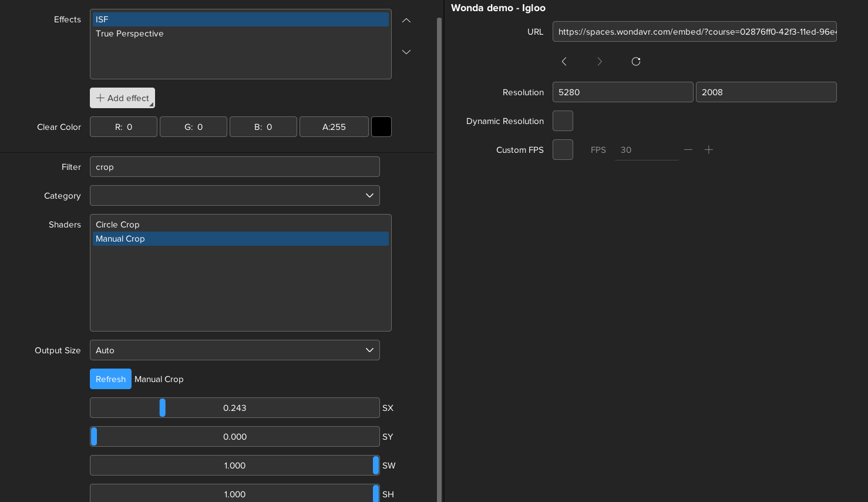Move selected effect up with the up arrow
This screenshot has height=502, width=868.
point(406,21)
